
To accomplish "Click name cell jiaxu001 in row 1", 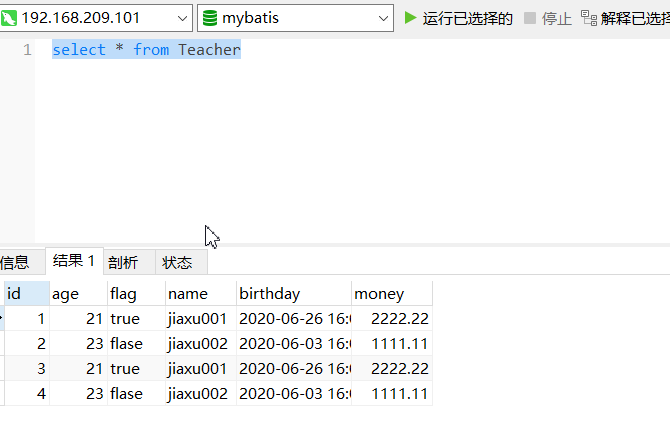I will (201, 318).
